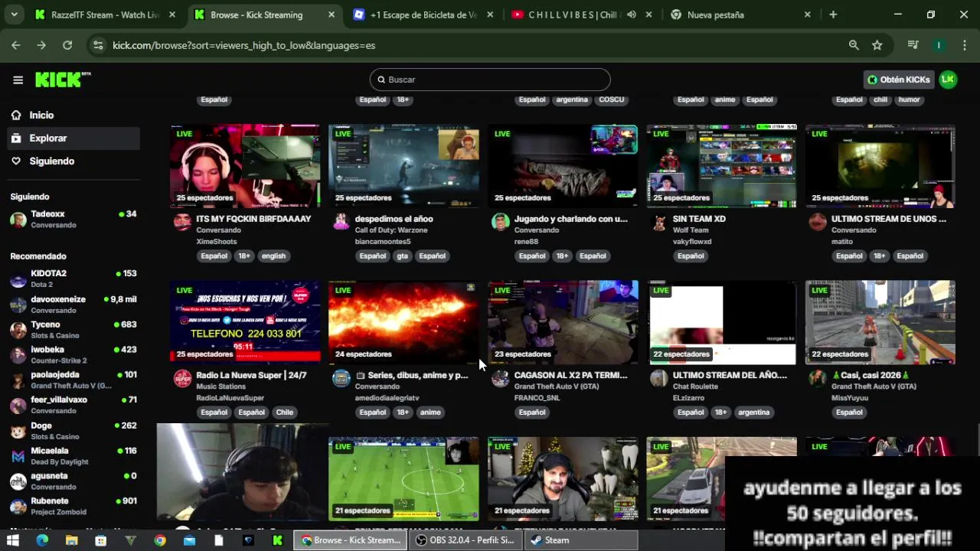
Task: Open Windows Start menu
Action: pos(13,540)
